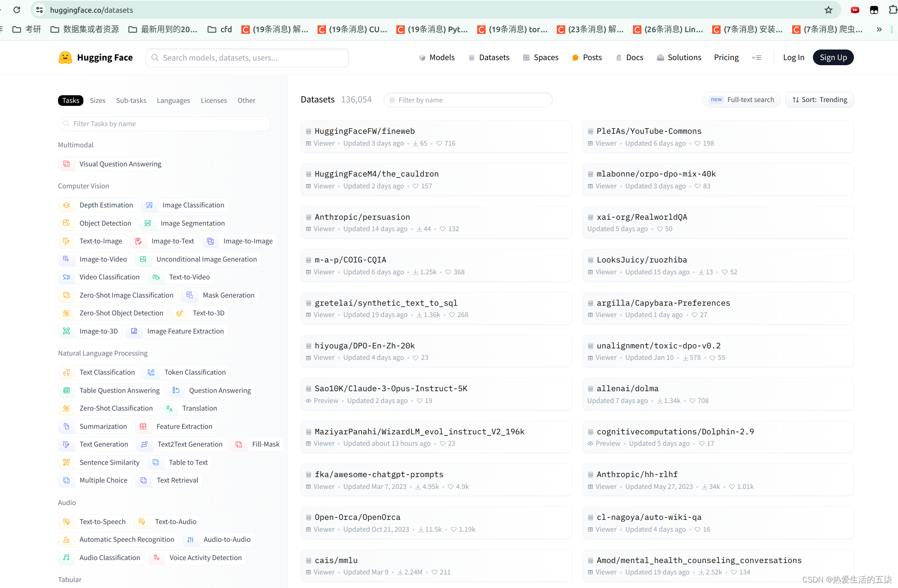Viewport: 898px width, 588px height.
Task: Click the Table Question Answering icon
Action: 66,390
